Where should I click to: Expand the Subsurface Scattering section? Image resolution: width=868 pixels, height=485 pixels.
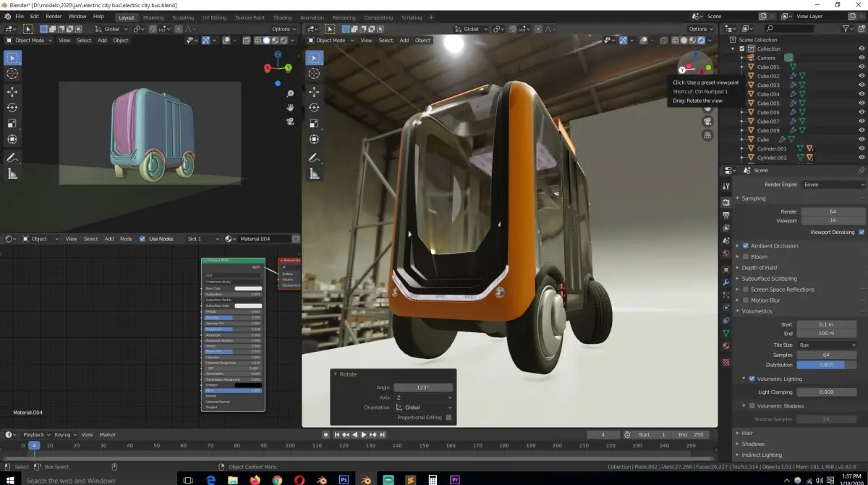tap(769, 278)
